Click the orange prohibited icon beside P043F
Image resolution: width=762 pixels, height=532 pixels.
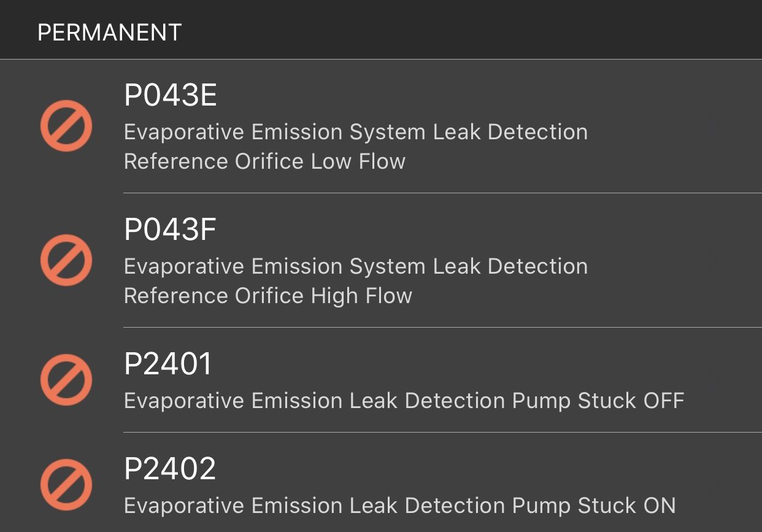tap(66, 260)
